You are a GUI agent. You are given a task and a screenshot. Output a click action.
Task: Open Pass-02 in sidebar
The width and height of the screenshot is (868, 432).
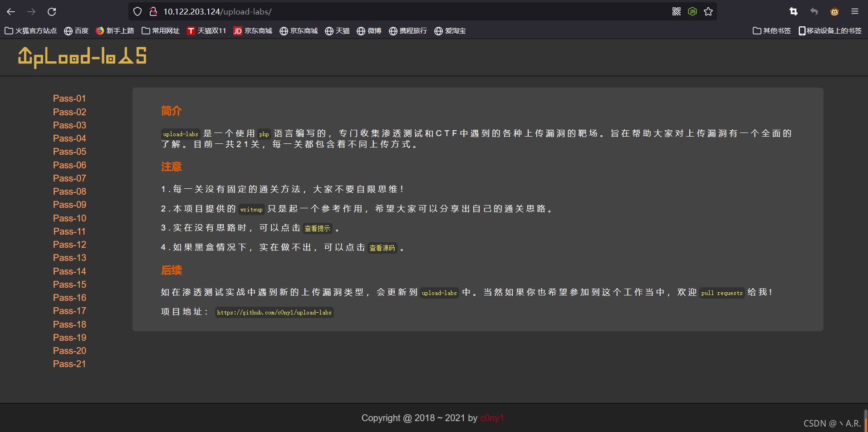69,112
